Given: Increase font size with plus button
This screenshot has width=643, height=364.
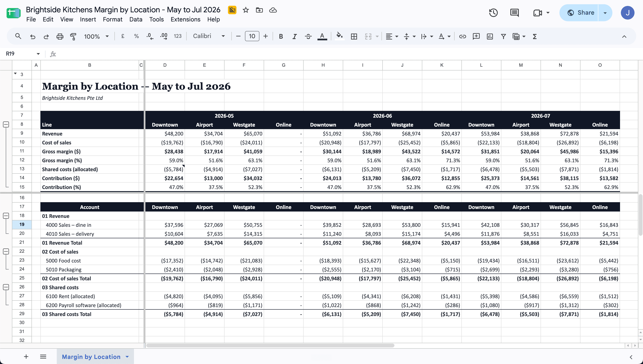Looking at the screenshot, I should 266,36.
